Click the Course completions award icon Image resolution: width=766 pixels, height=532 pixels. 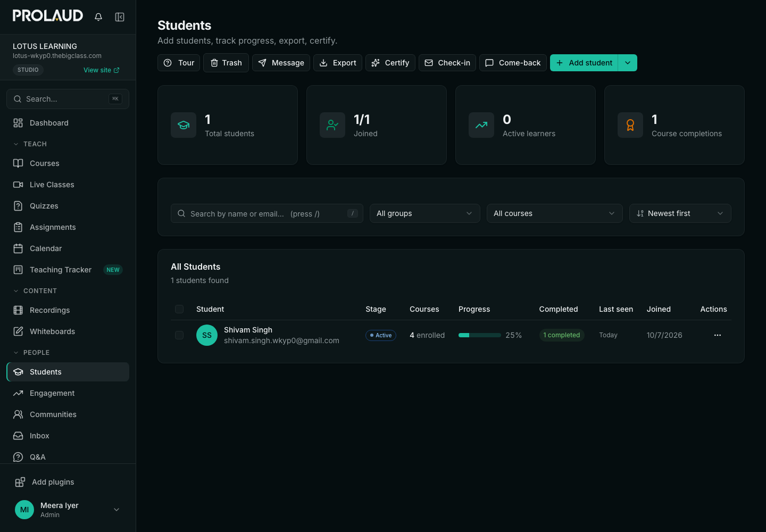coord(630,125)
